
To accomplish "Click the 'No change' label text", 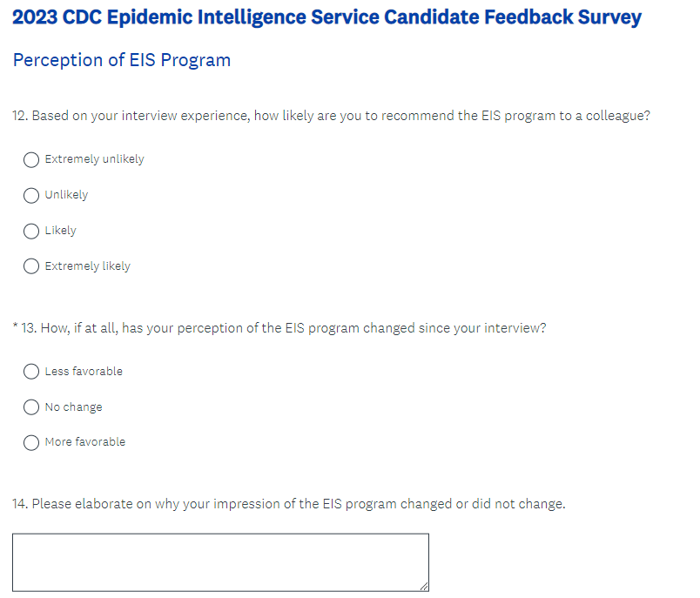I will (73, 407).
